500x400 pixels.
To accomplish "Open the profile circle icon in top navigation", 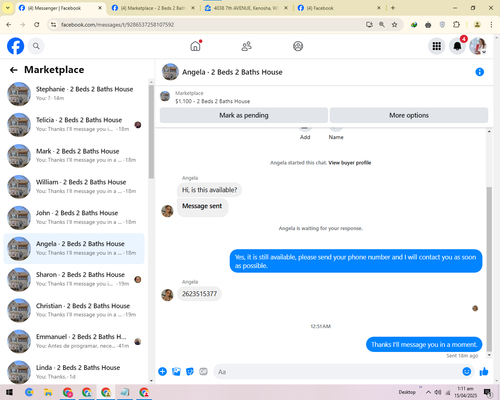I will 298,46.
